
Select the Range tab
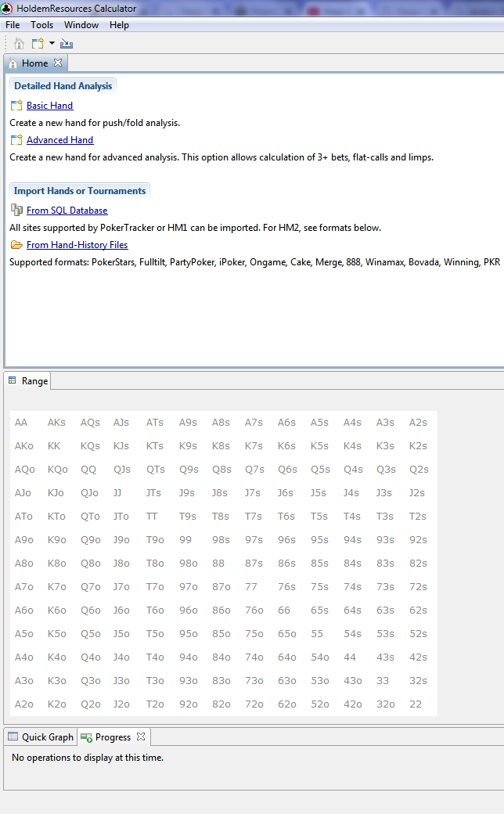[x=28, y=380]
